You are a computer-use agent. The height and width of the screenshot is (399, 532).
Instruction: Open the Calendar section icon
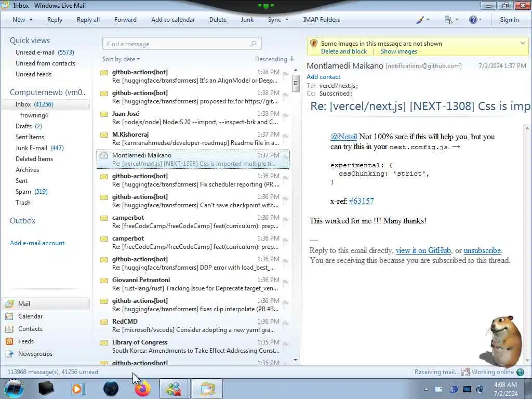coord(9,316)
